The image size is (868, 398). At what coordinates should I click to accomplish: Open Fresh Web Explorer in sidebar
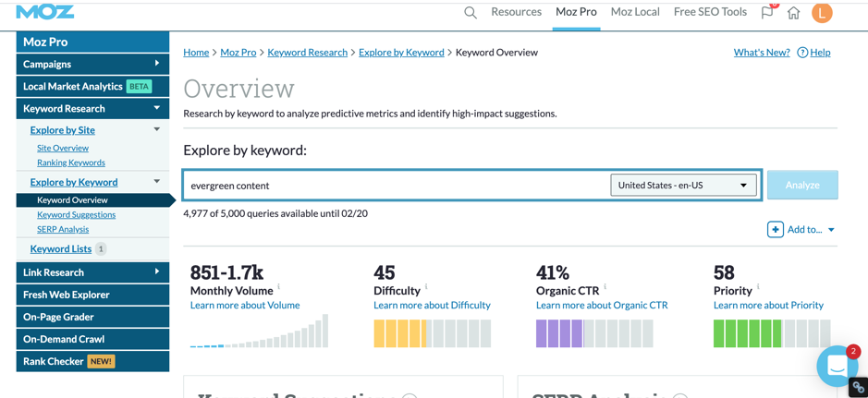pyautogui.click(x=92, y=295)
